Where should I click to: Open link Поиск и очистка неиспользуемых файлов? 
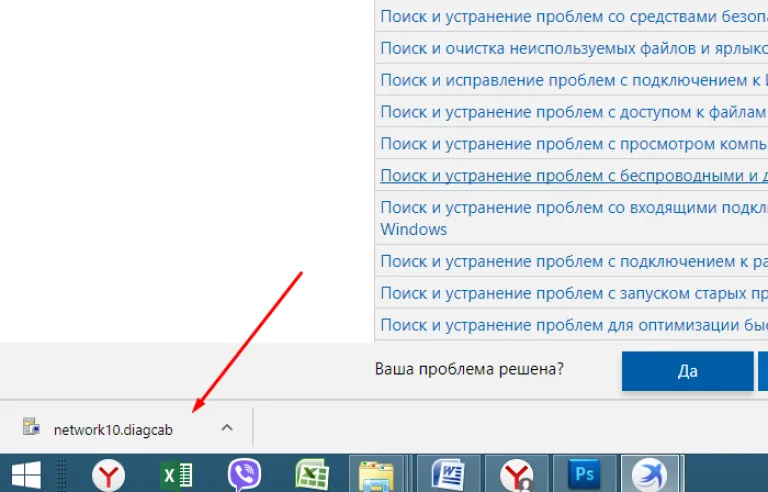[x=574, y=48]
